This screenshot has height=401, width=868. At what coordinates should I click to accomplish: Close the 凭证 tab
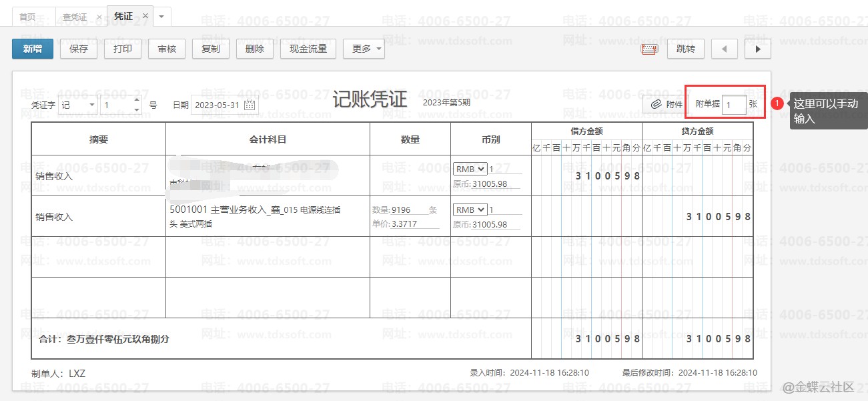pyautogui.click(x=145, y=16)
